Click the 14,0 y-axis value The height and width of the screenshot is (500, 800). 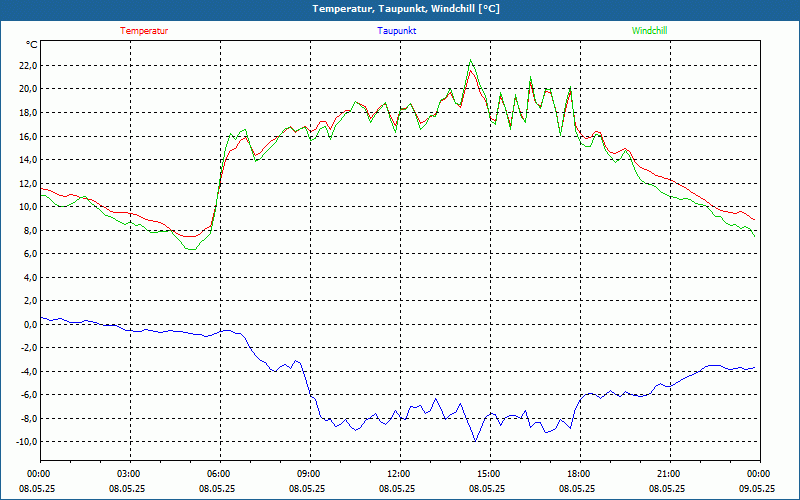point(29,160)
